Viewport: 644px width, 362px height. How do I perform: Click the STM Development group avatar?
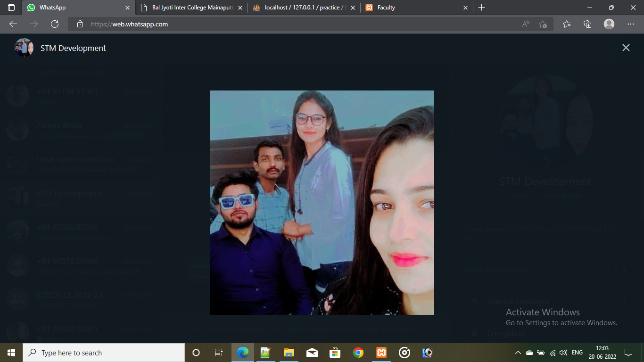pos(24,48)
